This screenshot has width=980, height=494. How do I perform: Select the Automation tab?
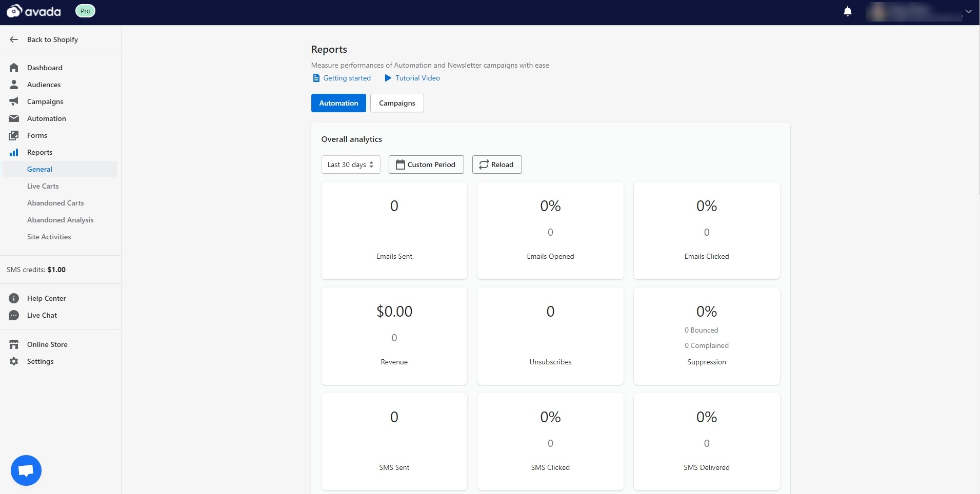pos(338,103)
